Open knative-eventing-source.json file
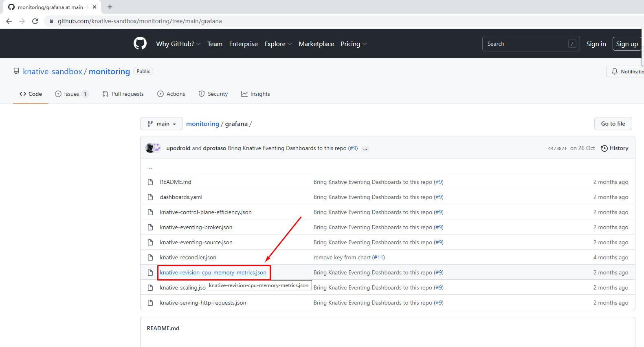The height and width of the screenshot is (347, 644). 196,242
